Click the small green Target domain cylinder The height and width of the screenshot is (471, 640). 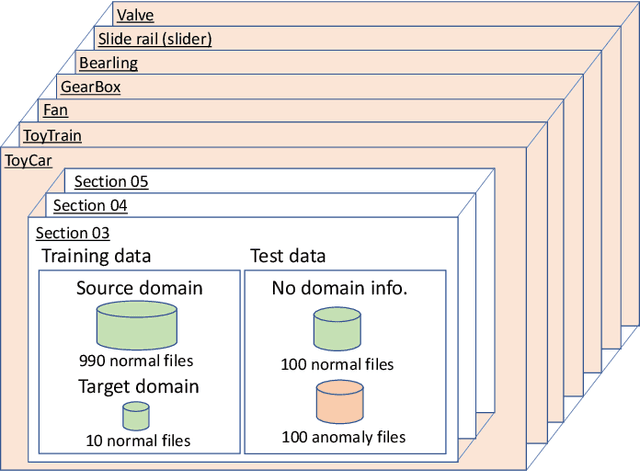coord(136,415)
